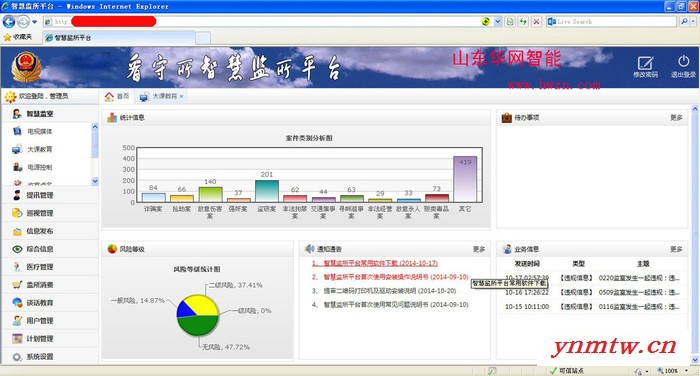Click the 智慧监所平台 browser tab
The width and height of the screenshot is (700, 376).
pos(118,38)
